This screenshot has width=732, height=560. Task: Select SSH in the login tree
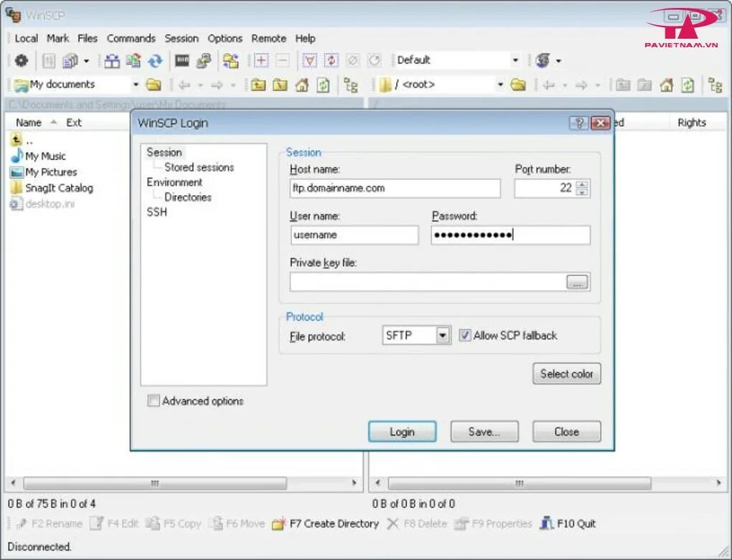(156, 212)
